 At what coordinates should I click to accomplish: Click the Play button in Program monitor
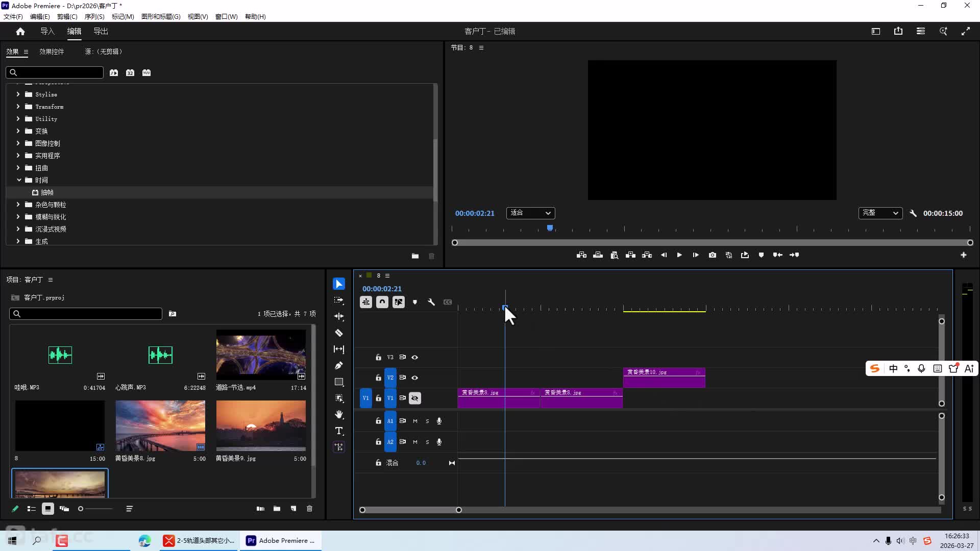pos(679,255)
